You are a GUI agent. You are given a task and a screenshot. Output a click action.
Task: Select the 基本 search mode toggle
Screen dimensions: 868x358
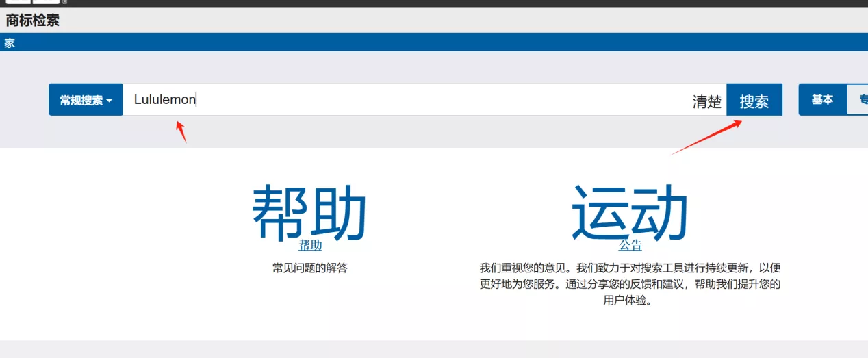click(822, 100)
